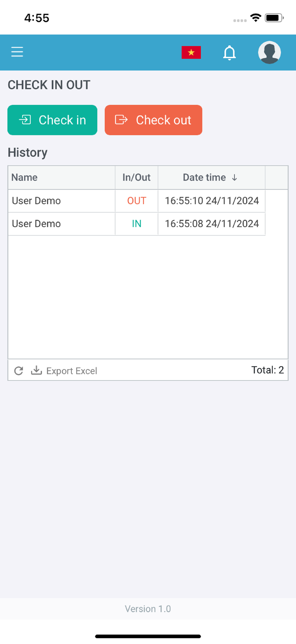Click the Total: 2 label
The height and width of the screenshot is (644, 296).
[268, 370]
